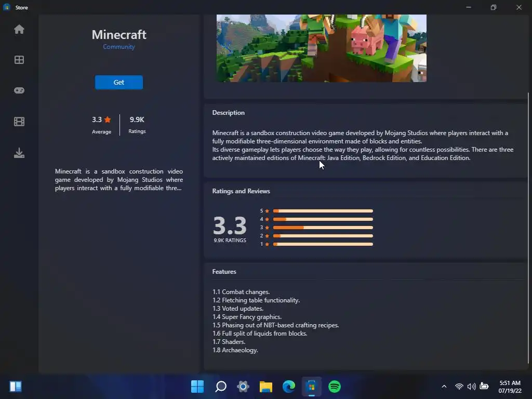
Task: Open the volume control in tray
Action: (471, 387)
